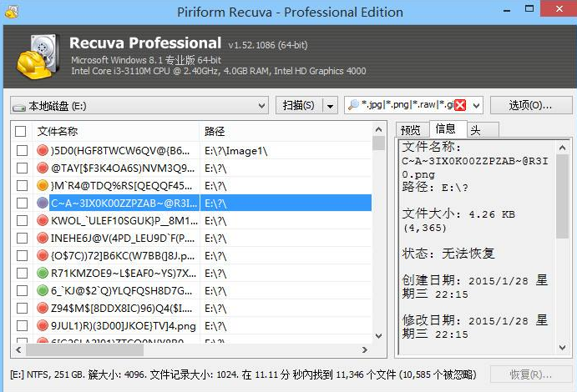Click the red status dot of {O$7C))72]B6KC file

click(43, 255)
